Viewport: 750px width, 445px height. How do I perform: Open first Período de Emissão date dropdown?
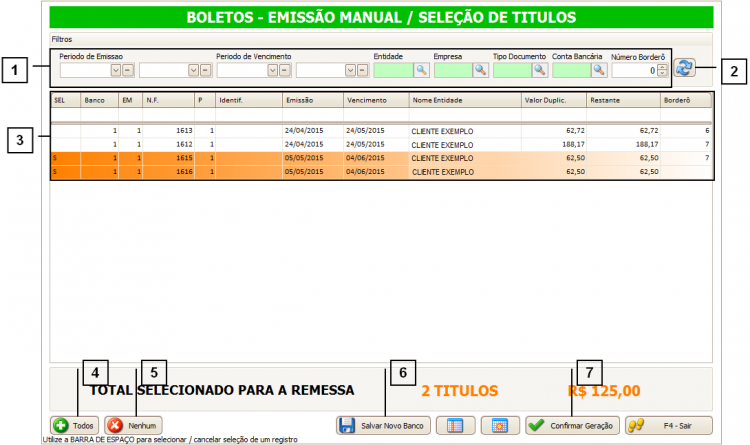pyautogui.click(x=115, y=71)
